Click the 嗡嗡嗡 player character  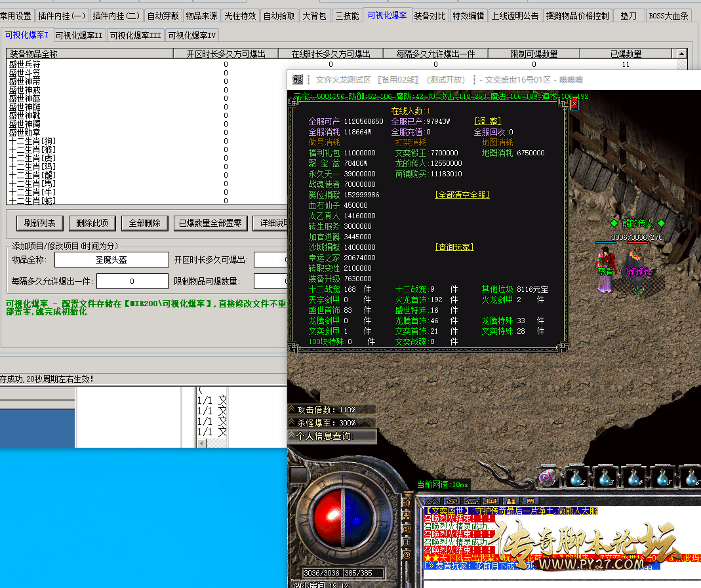coord(637,271)
